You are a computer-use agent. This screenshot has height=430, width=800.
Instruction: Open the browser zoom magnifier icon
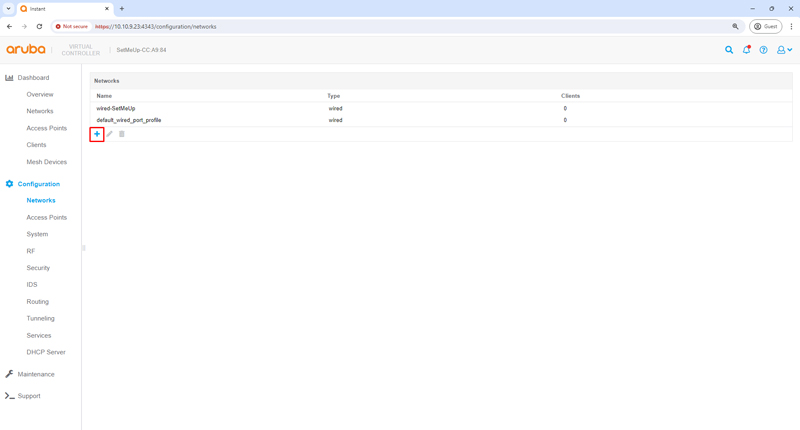(x=735, y=27)
